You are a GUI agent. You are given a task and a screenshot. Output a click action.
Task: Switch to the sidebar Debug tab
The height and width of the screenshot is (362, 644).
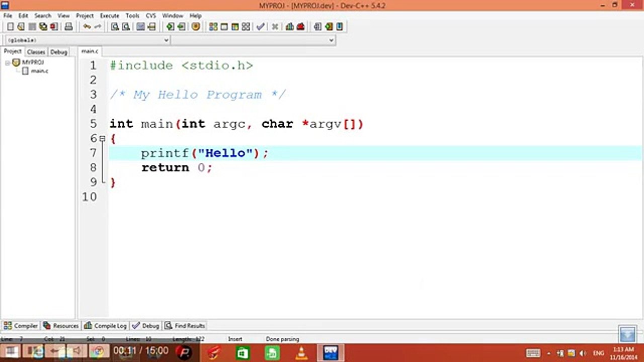point(58,52)
